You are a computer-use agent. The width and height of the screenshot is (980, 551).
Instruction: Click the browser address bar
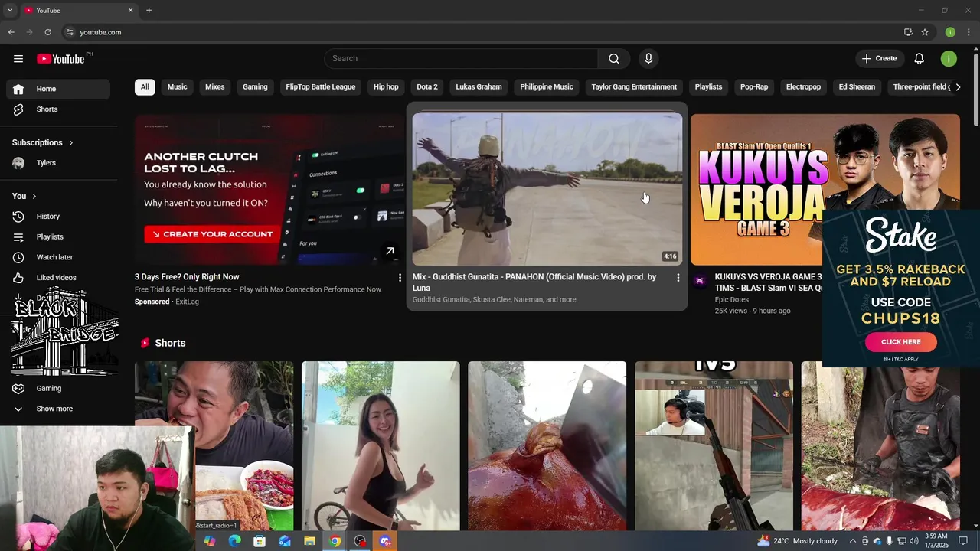482,32
